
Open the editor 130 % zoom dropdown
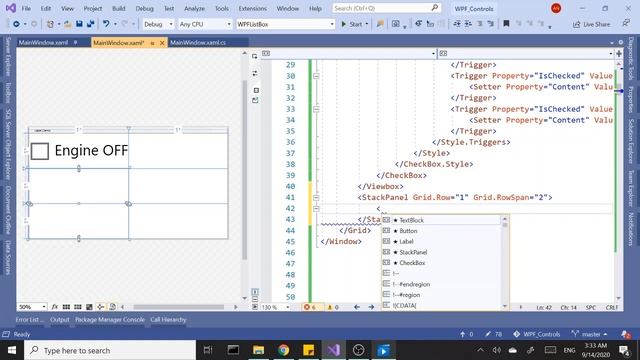(276, 307)
